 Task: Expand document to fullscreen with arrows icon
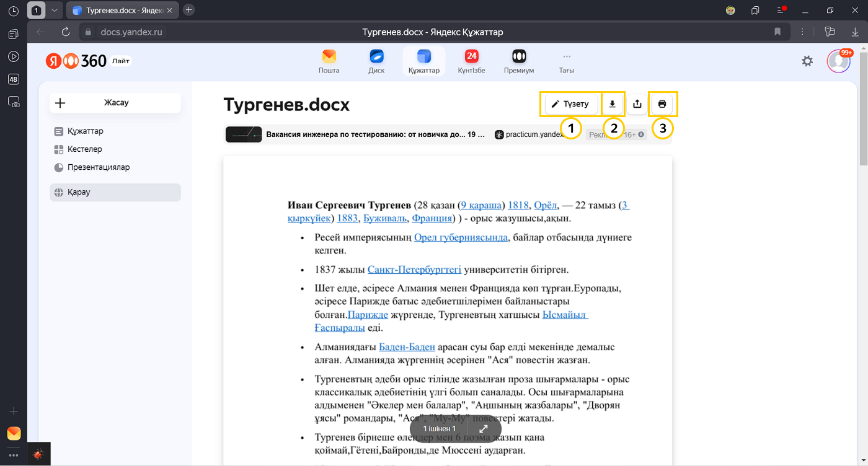click(x=484, y=429)
